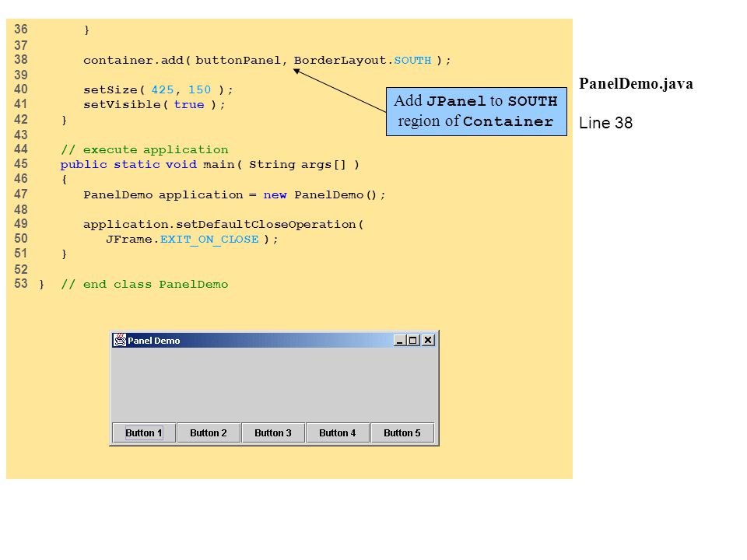The width and height of the screenshot is (747, 560).
Task: Click 'String args[]' on line 45
Action: [297, 165]
